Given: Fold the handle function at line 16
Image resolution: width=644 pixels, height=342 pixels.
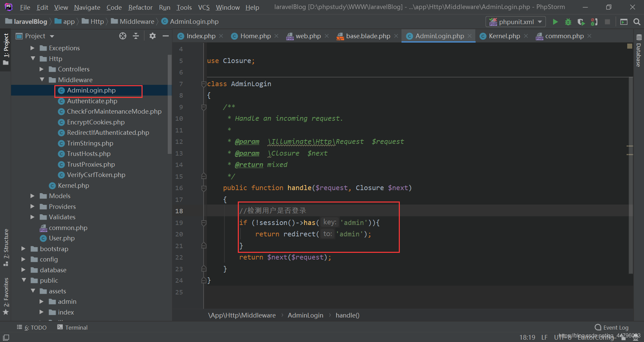Looking at the screenshot, I should point(204,188).
